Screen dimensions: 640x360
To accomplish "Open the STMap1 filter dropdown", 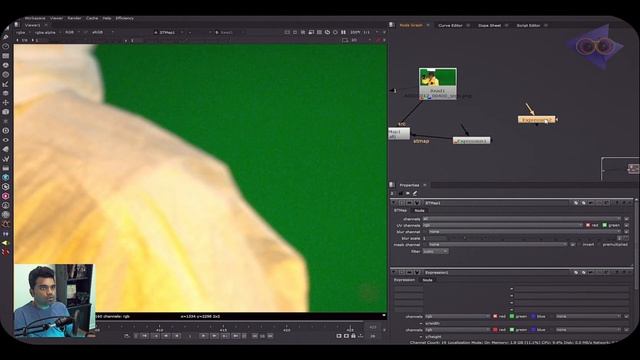I will click(x=435, y=251).
